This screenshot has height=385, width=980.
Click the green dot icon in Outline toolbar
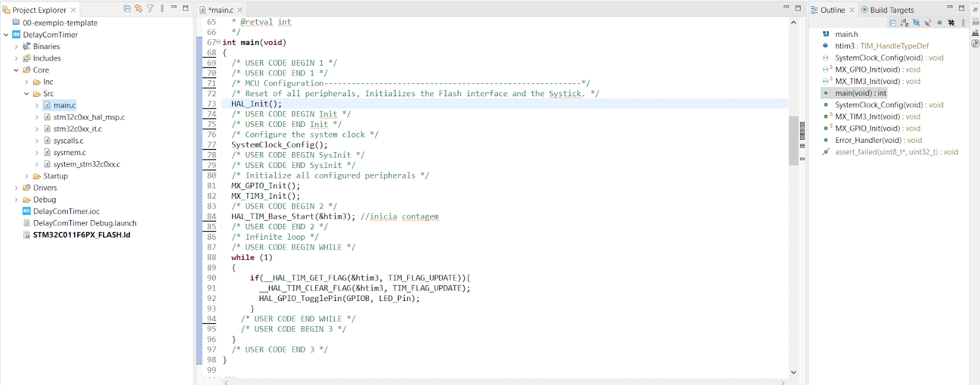pyautogui.click(x=940, y=23)
